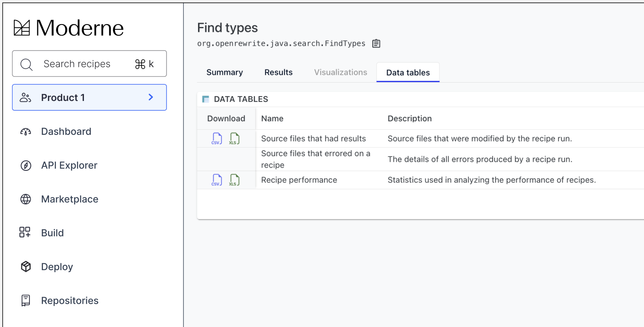Click the Search recipes input field
Image resolution: width=644 pixels, height=327 pixels.
pyautogui.click(x=89, y=63)
